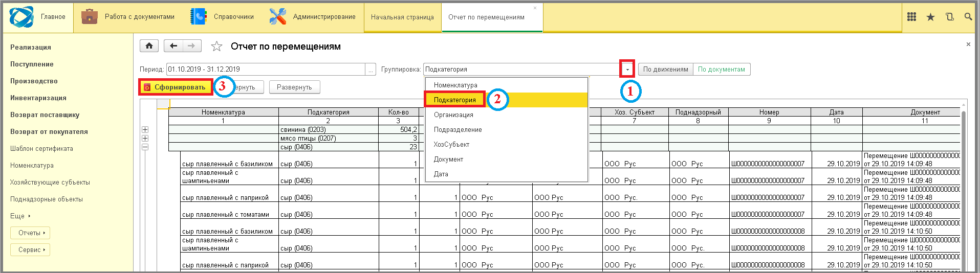Screen dimensions: 980x273
Task: Open Шаблон сертификата in sidebar
Action: click(x=41, y=149)
